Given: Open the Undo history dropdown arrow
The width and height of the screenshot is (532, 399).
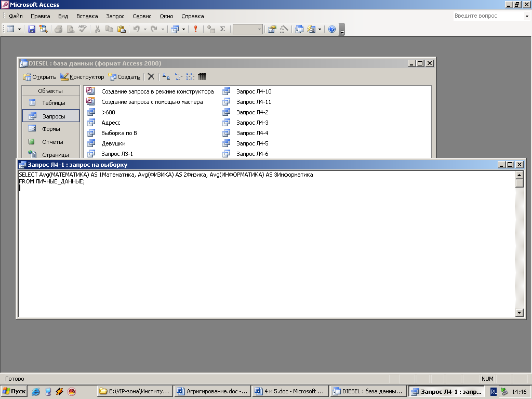Looking at the screenshot, I should (145, 29).
